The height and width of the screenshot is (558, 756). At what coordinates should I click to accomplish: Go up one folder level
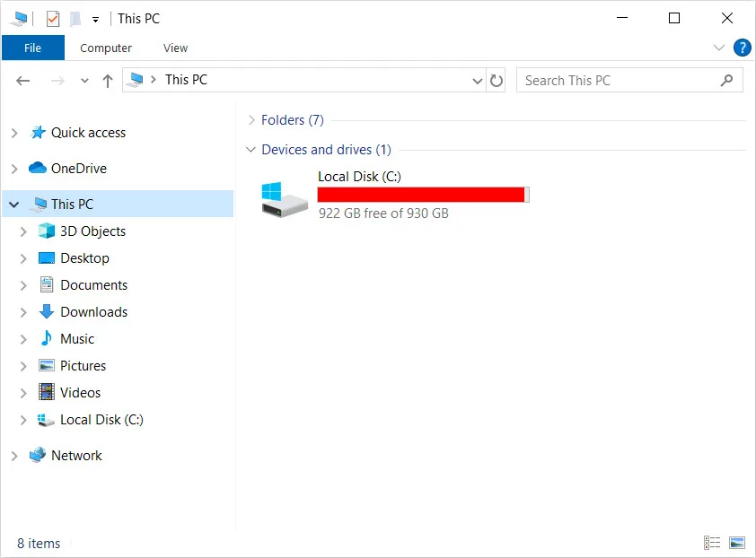pos(108,81)
